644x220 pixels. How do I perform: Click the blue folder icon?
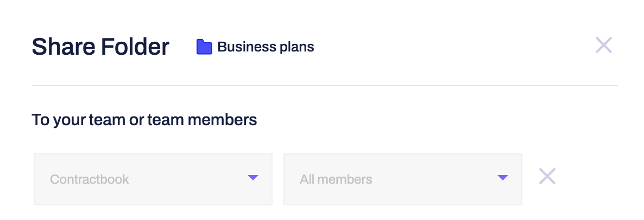pyautogui.click(x=204, y=47)
